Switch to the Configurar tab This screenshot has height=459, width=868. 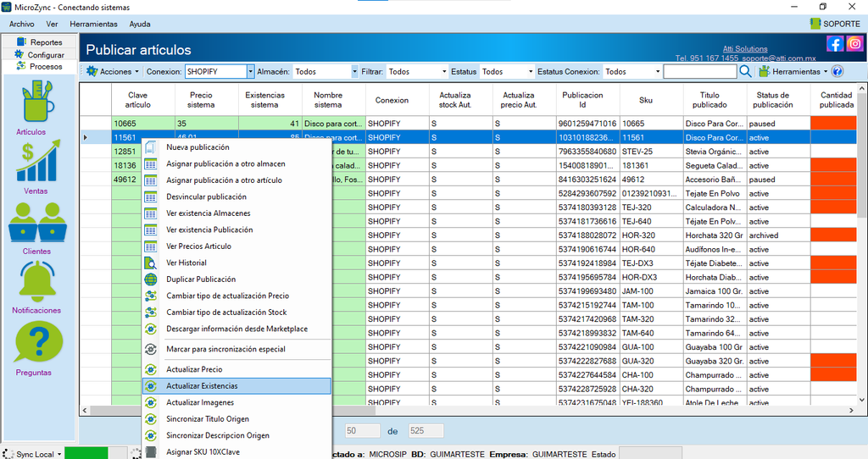click(x=39, y=55)
